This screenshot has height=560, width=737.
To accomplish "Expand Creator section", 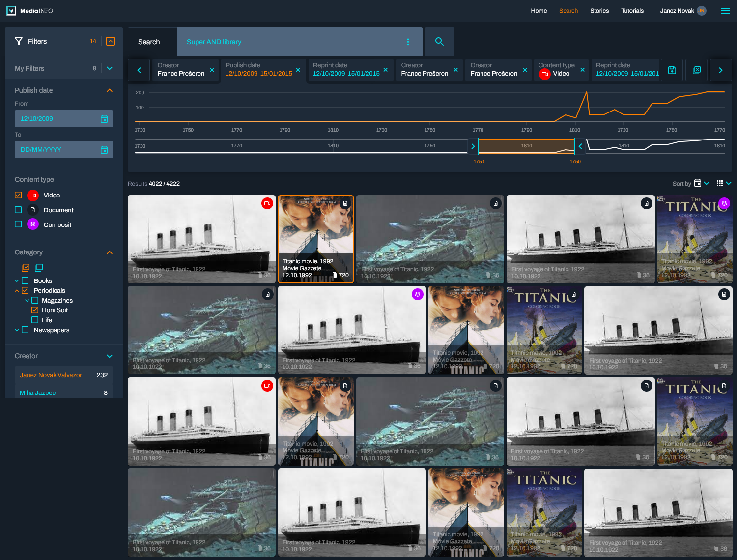I will coord(110,356).
